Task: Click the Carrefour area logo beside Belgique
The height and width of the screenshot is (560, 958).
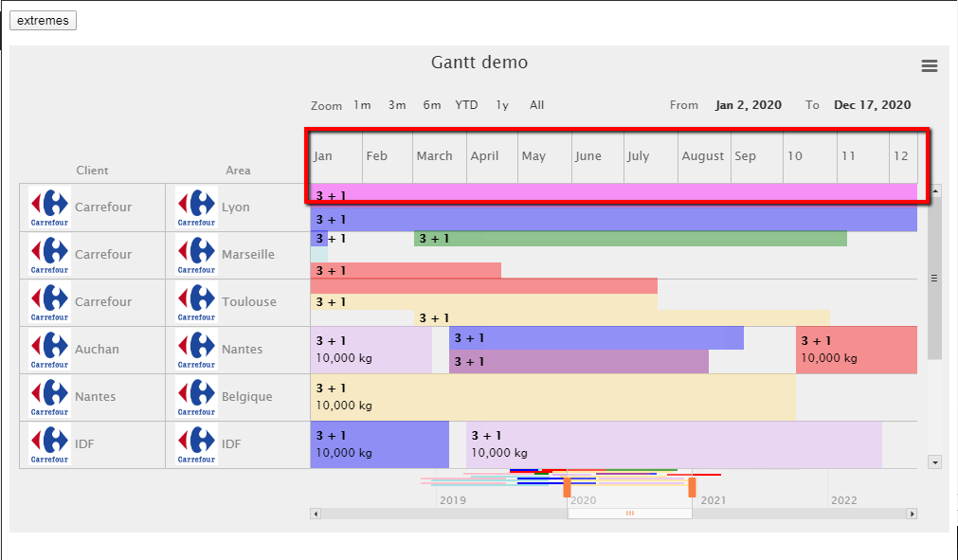Action: (195, 396)
